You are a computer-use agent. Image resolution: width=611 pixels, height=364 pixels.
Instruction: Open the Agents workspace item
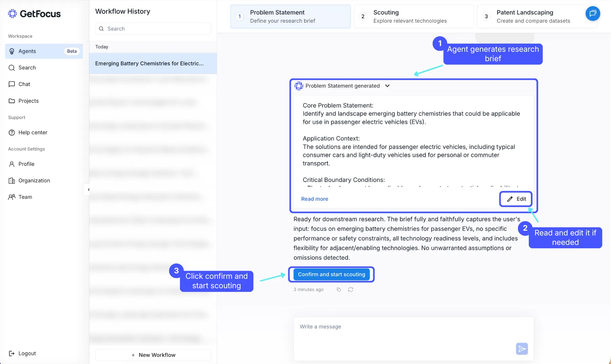[44, 51]
